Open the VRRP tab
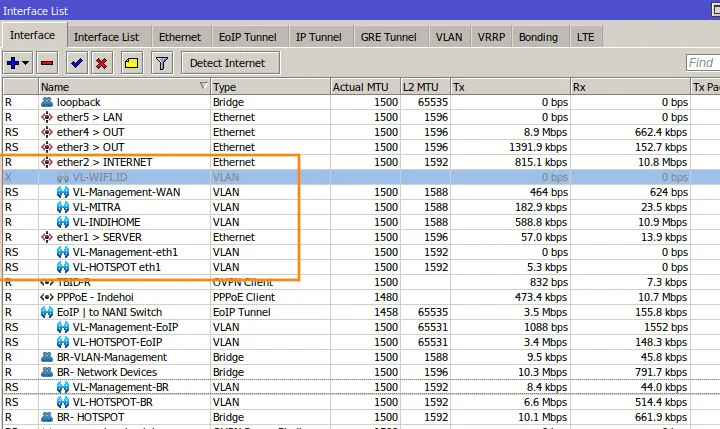 (491, 37)
